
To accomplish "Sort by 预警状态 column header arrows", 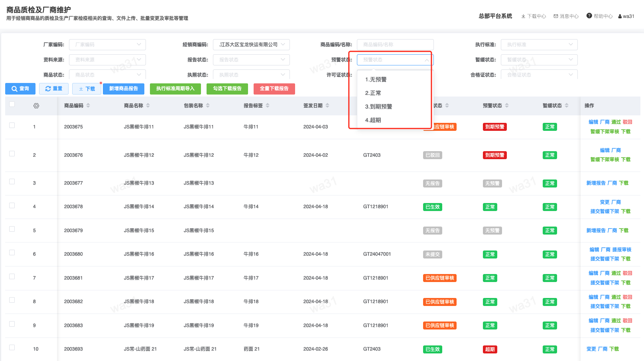I will point(507,106).
